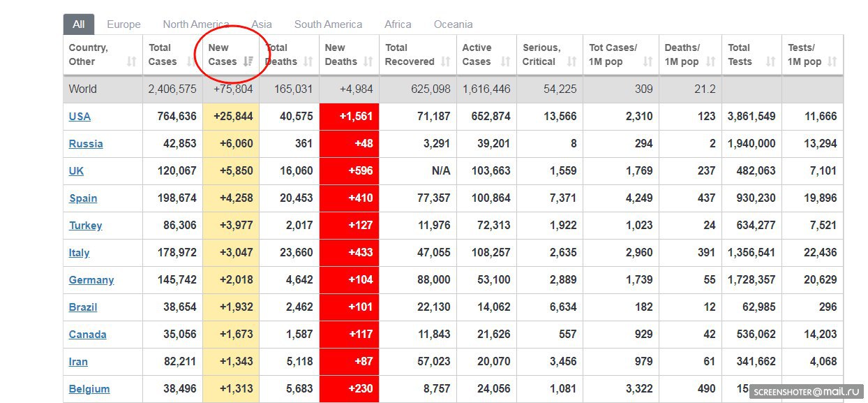The width and height of the screenshot is (868, 403).
Task: Click Belgium deaths per million 490
Action: (706, 389)
